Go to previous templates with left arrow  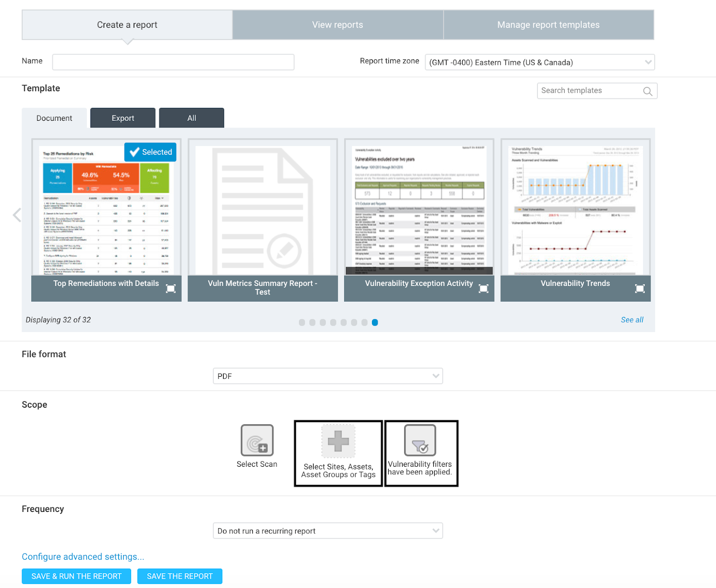(x=17, y=215)
